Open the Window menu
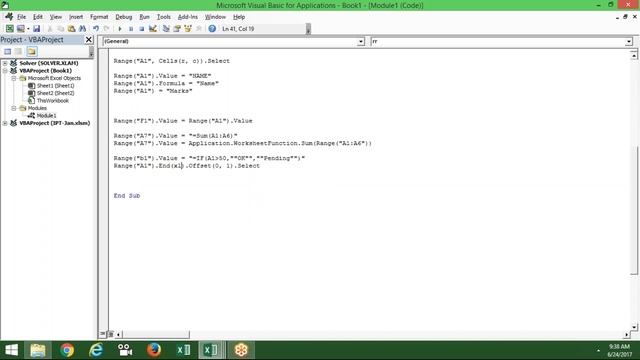The height and width of the screenshot is (360, 640). click(x=215, y=17)
